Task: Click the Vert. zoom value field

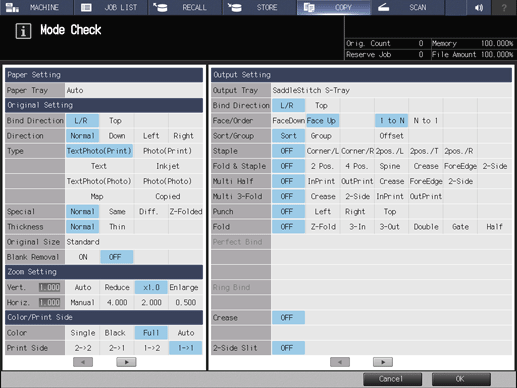Action: [x=50, y=287]
